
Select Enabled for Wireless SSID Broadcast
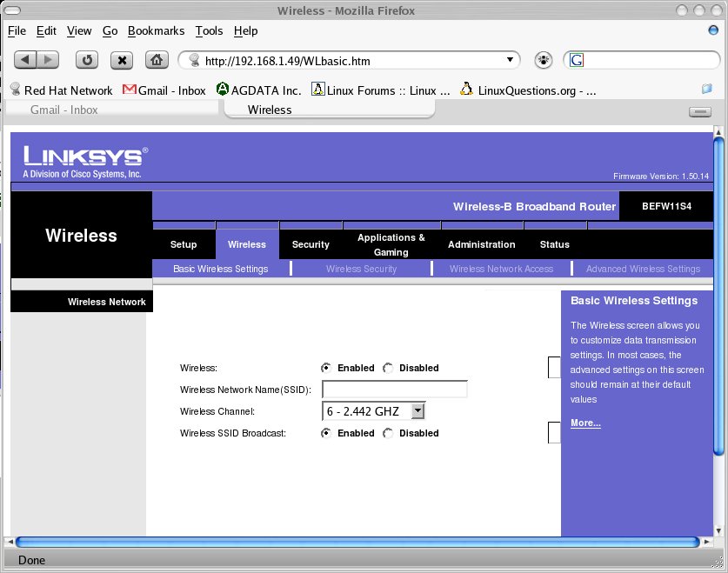326,433
